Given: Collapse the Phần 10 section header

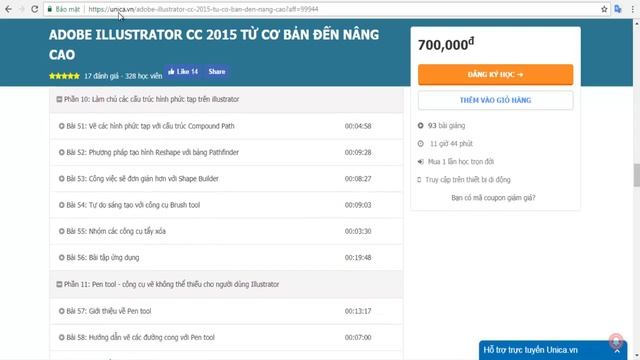Looking at the screenshot, I should 226,100.
